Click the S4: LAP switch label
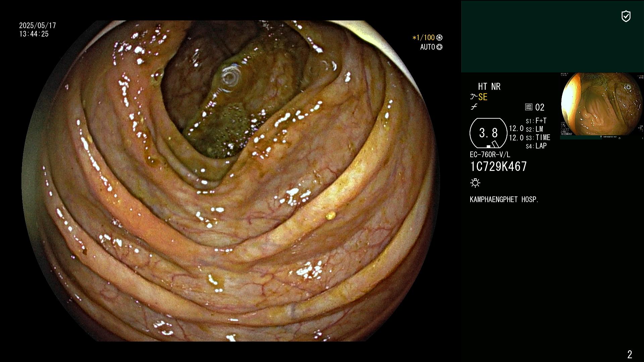Image resolution: width=644 pixels, height=362 pixels. (x=536, y=146)
